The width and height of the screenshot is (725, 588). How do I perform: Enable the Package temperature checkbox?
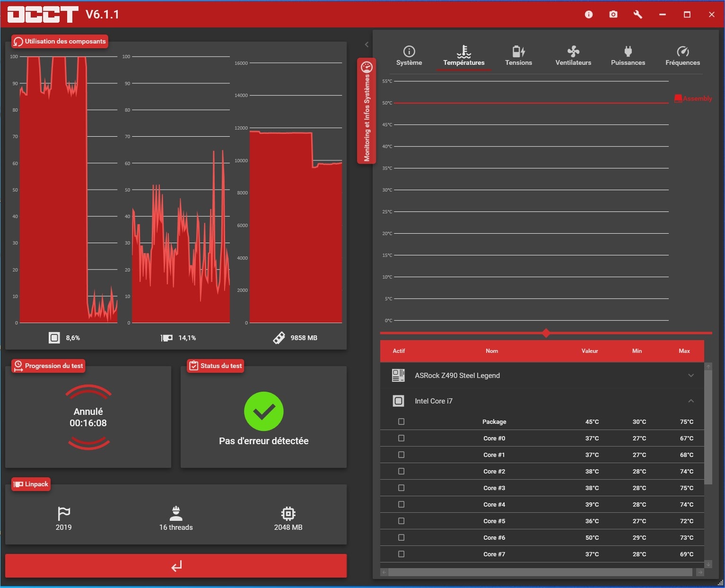(402, 421)
